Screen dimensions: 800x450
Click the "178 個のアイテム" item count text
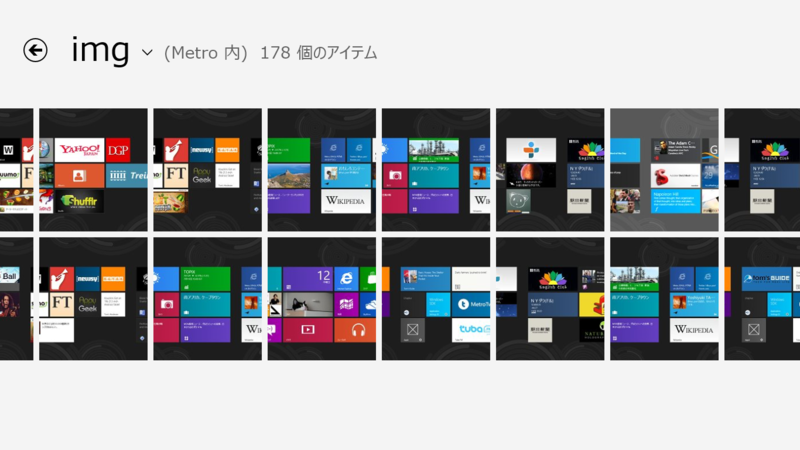pyautogui.click(x=318, y=53)
